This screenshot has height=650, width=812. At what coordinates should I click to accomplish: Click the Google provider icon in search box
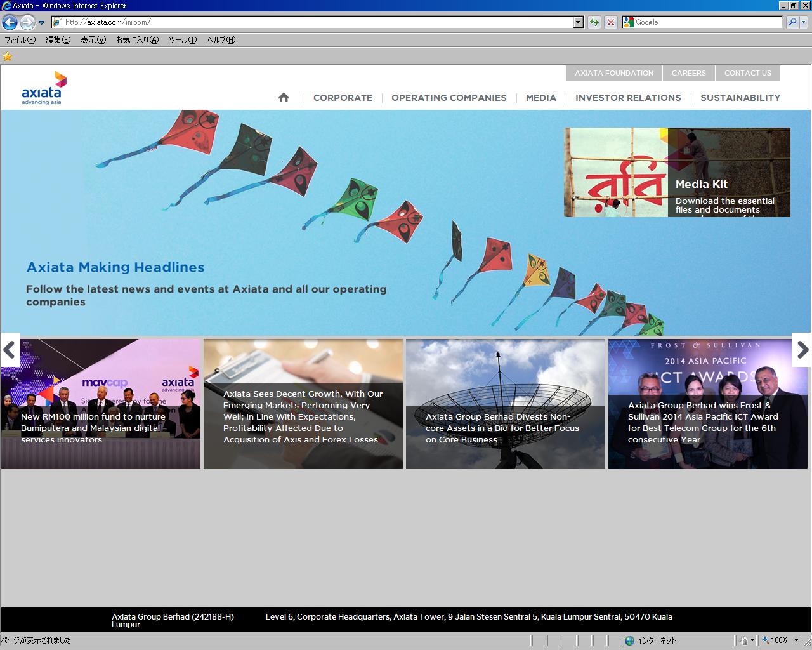click(628, 22)
